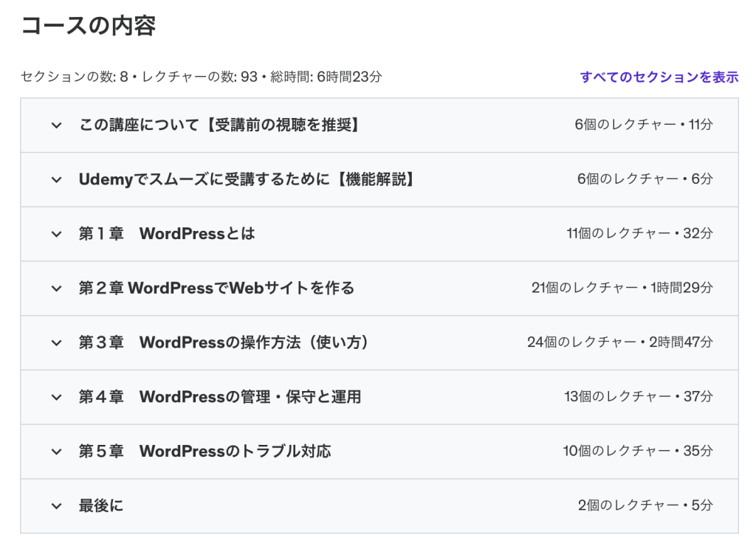Click the chevron beside この講座について section

(56, 125)
